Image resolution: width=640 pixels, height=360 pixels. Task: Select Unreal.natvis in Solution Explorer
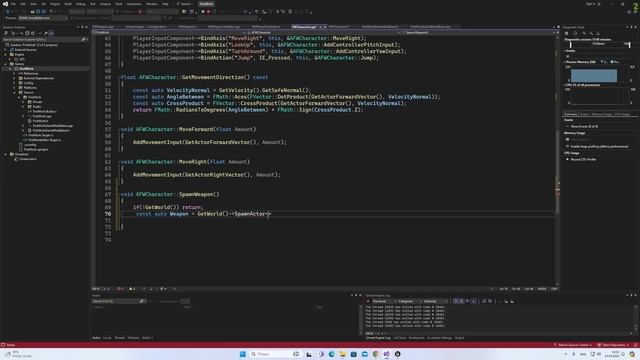[28, 159]
